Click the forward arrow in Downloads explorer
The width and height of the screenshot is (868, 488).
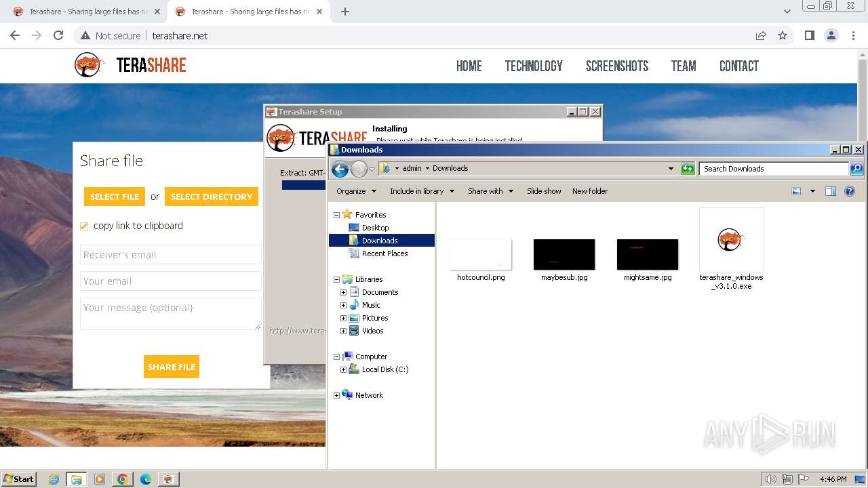point(359,169)
